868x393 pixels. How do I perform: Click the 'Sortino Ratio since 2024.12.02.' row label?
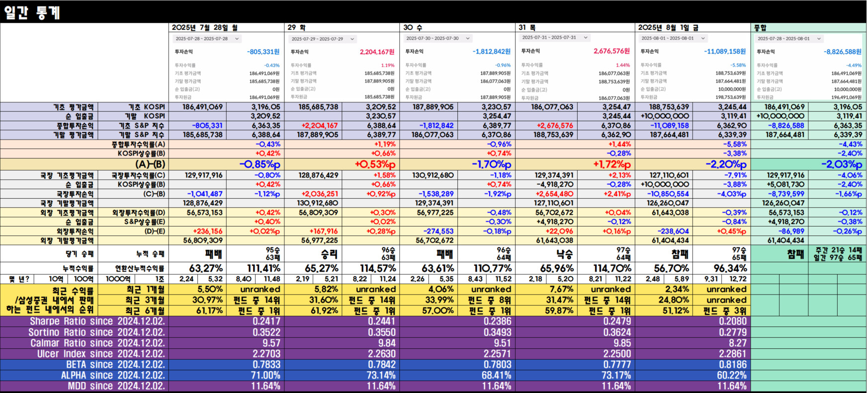point(97,332)
